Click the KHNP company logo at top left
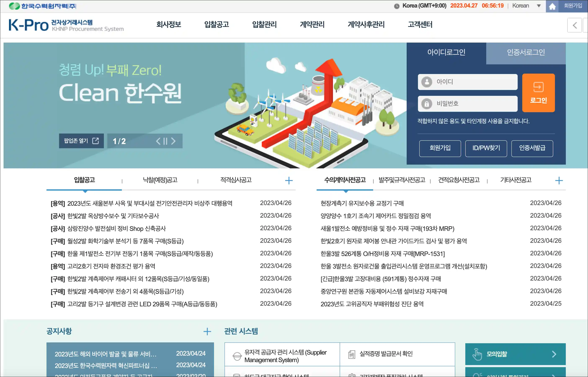The image size is (588, 377). (x=43, y=6)
